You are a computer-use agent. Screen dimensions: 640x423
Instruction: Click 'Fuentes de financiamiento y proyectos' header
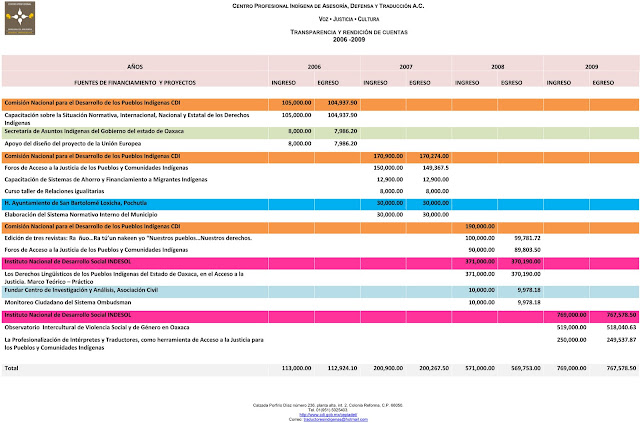(135, 82)
